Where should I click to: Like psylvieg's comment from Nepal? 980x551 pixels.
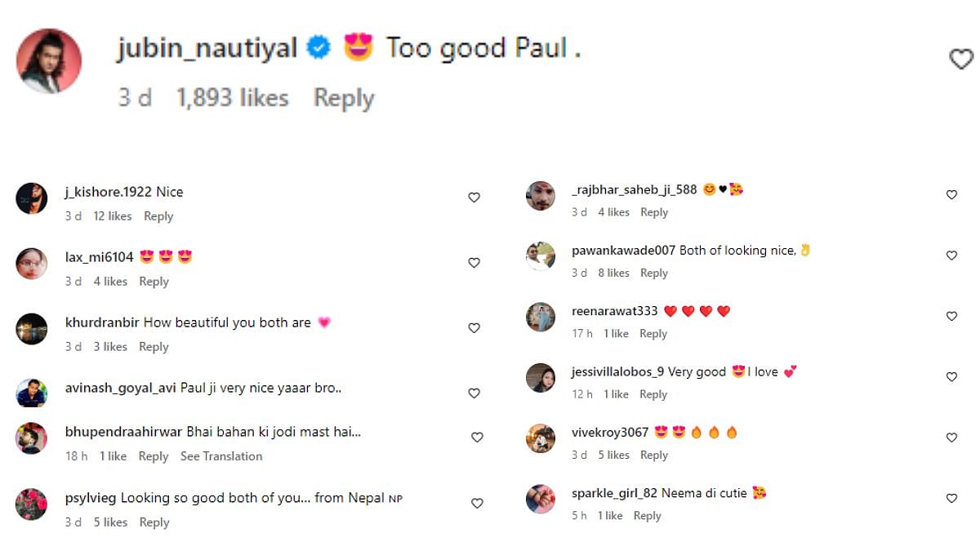click(477, 504)
